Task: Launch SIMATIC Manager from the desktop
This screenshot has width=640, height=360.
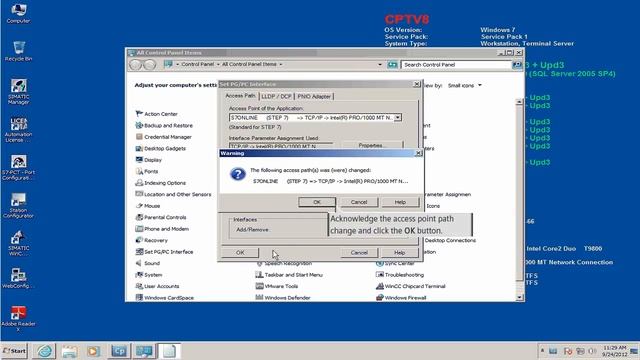Action: 18,91
